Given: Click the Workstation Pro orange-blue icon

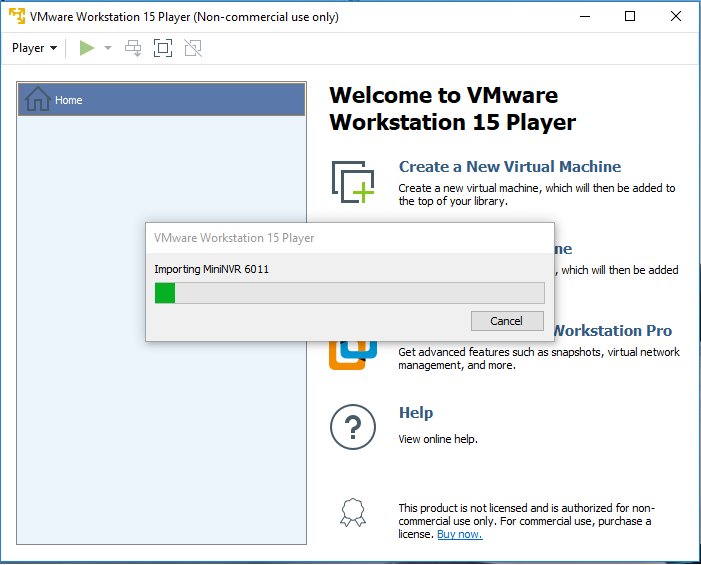Looking at the screenshot, I should coord(353,355).
